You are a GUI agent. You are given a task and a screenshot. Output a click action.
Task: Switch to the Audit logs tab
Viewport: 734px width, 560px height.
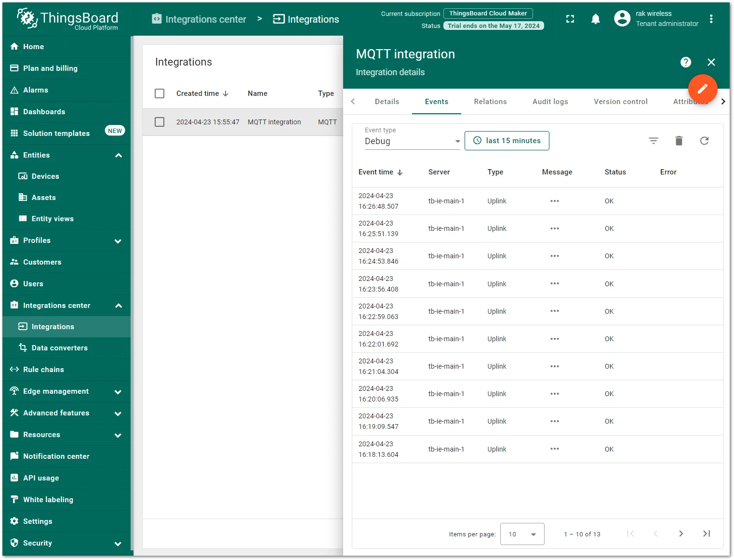[550, 102]
